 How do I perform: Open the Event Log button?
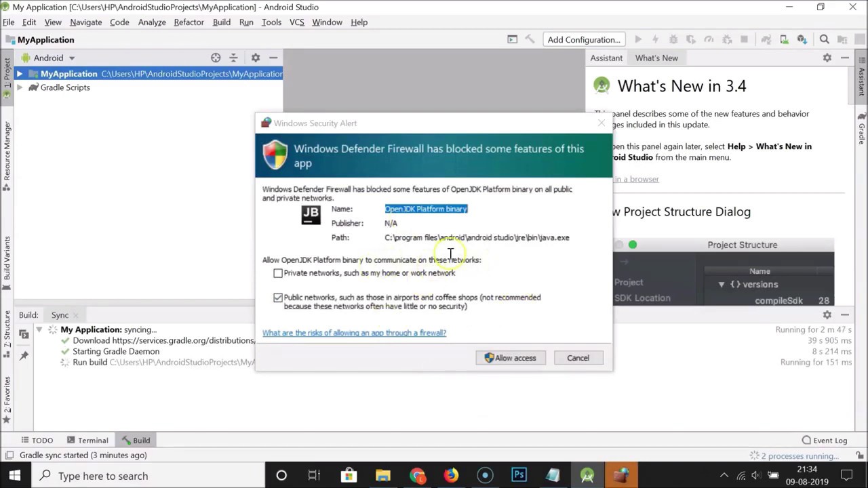[824, 440]
